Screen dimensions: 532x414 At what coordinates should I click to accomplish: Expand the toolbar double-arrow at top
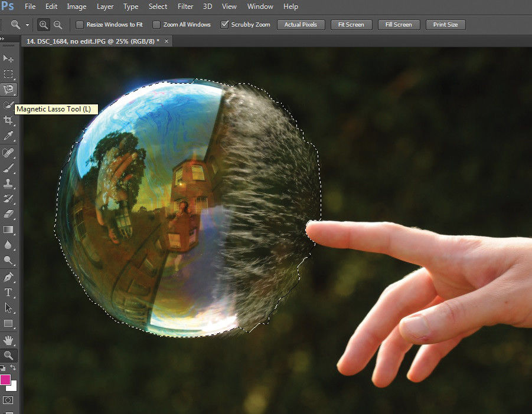(x=2, y=38)
